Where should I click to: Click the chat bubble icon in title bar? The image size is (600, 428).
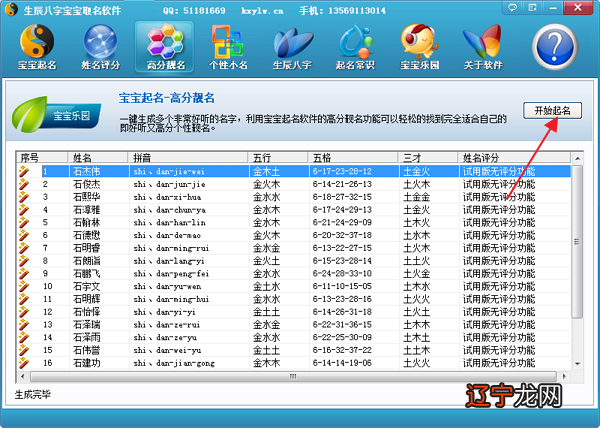[x=513, y=7]
